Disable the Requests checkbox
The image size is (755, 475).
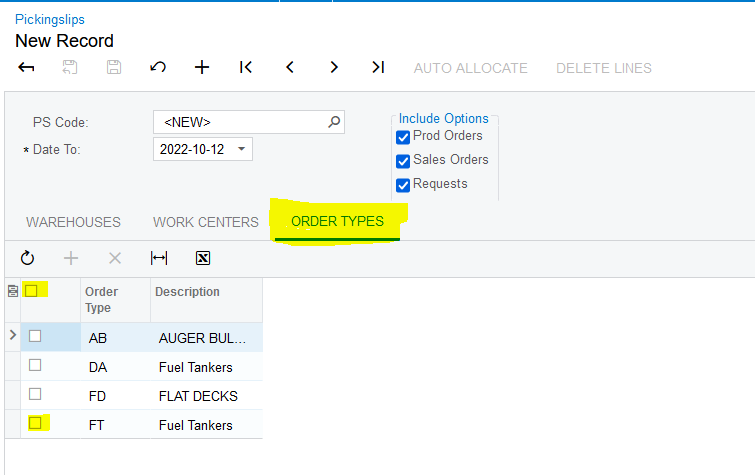tap(404, 185)
